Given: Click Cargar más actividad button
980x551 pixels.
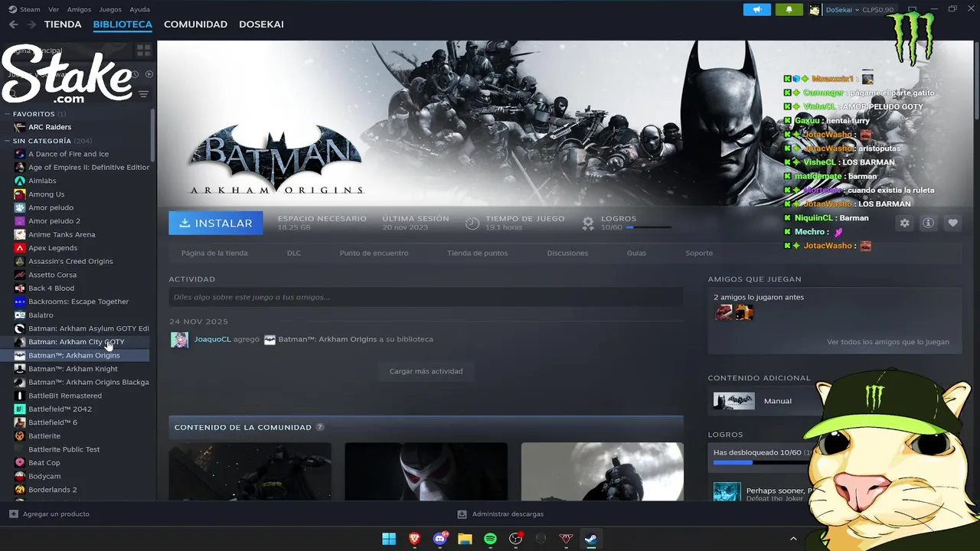Looking at the screenshot, I should click(426, 371).
